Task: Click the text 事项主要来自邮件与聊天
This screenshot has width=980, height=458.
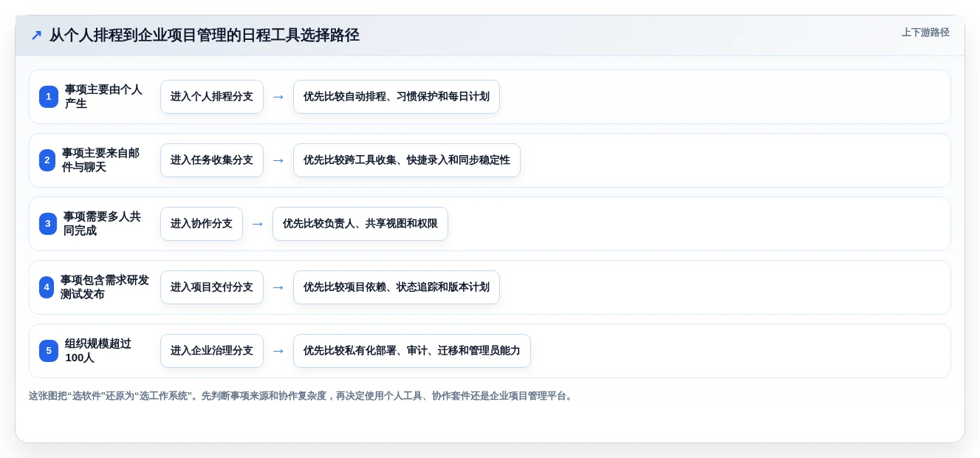Action: (100, 160)
